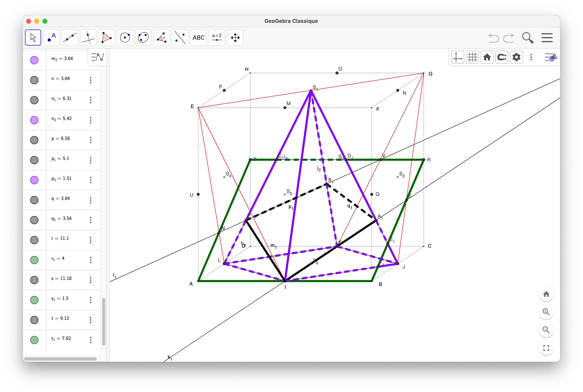Select the Circle with center tool
Image resolution: width=583 pixels, height=392 pixels.
[x=125, y=38]
